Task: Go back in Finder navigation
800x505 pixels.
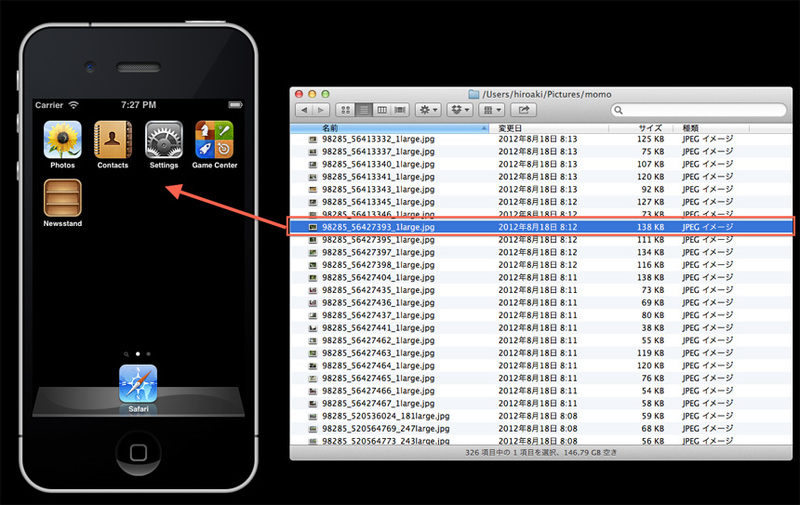Action: pyautogui.click(x=304, y=110)
